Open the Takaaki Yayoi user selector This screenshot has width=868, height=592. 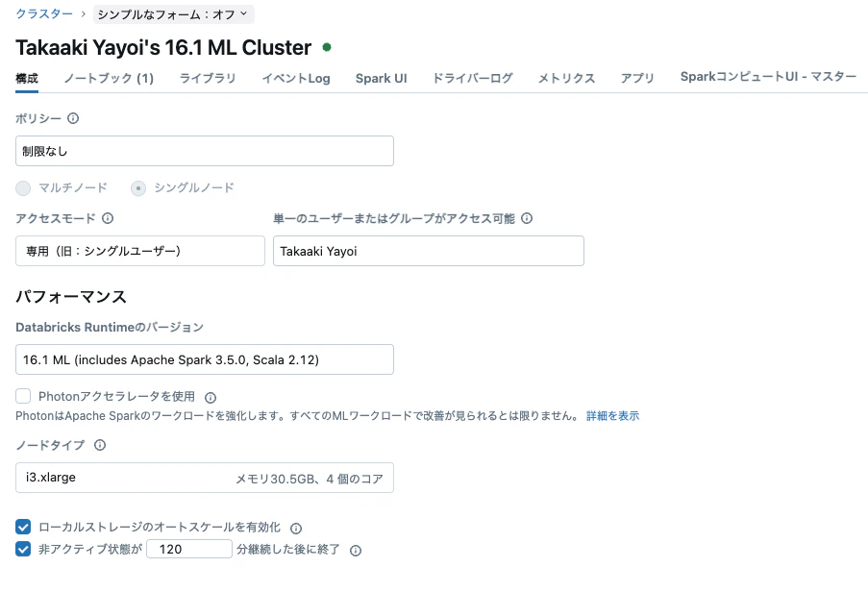tap(429, 251)
